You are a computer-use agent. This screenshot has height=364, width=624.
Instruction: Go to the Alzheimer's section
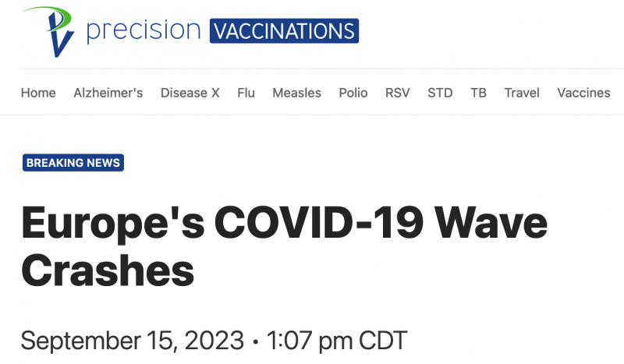(x=108, y=93)
